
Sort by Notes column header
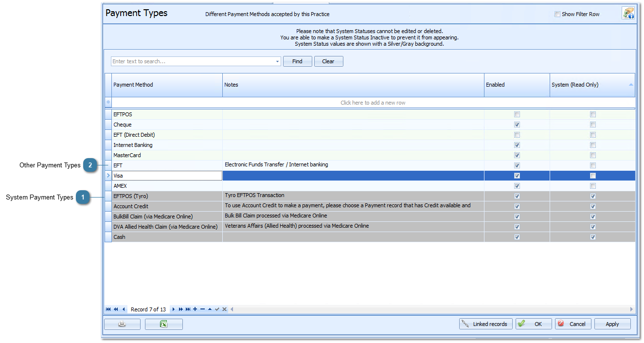pyautogui.click(x=353, y=85)
